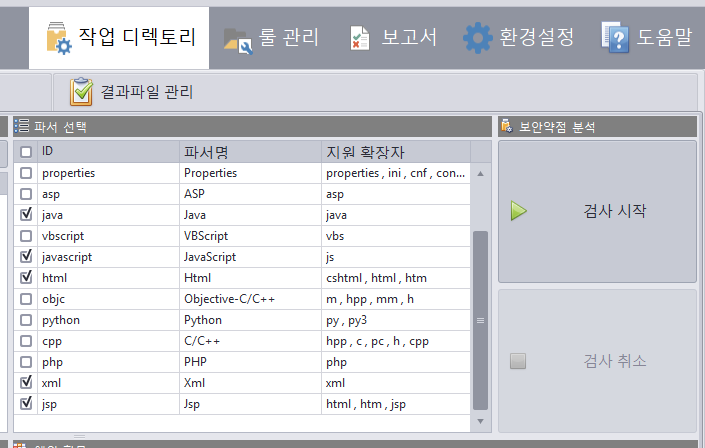Select the 'JavaScript' parser name cell
705x448 pixels.
[250, 257]
